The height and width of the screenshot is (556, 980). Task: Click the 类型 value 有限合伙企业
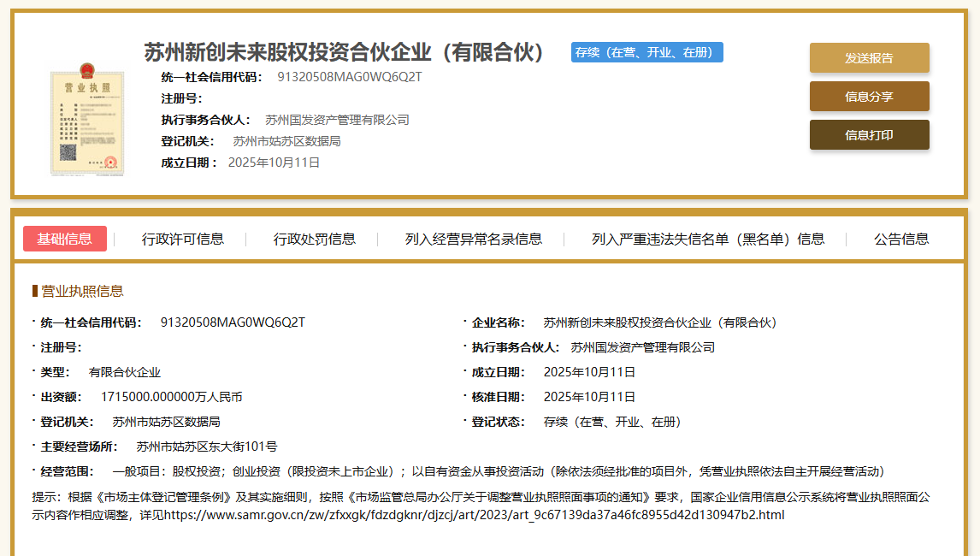point(125,372)
